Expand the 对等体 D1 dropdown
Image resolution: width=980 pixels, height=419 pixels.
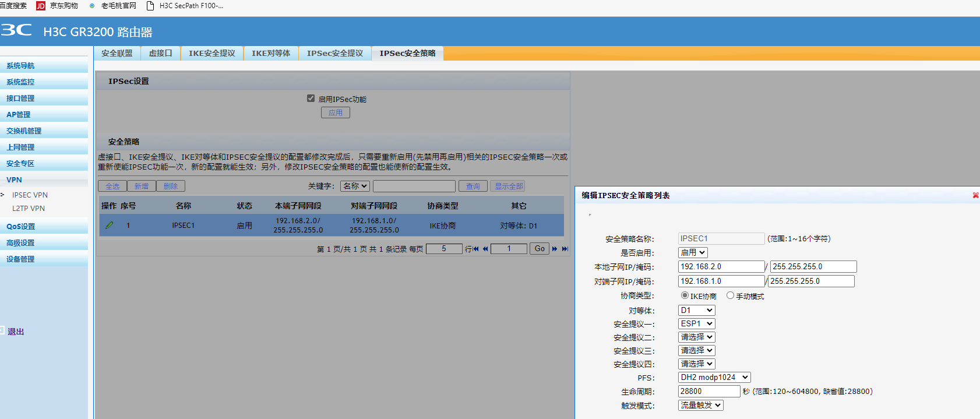696,311
